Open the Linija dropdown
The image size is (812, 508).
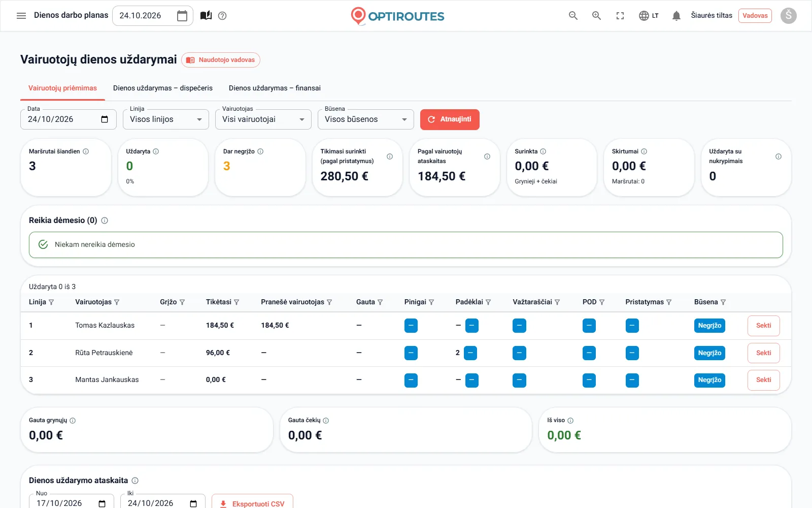click(166, 119)
